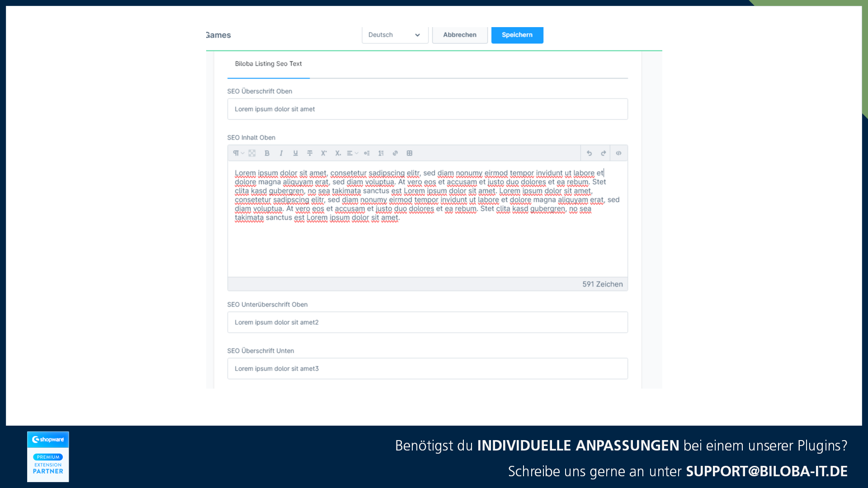Apply subscript formatting
This screenshot has height=488, width=868.
(x=338, y=153)
